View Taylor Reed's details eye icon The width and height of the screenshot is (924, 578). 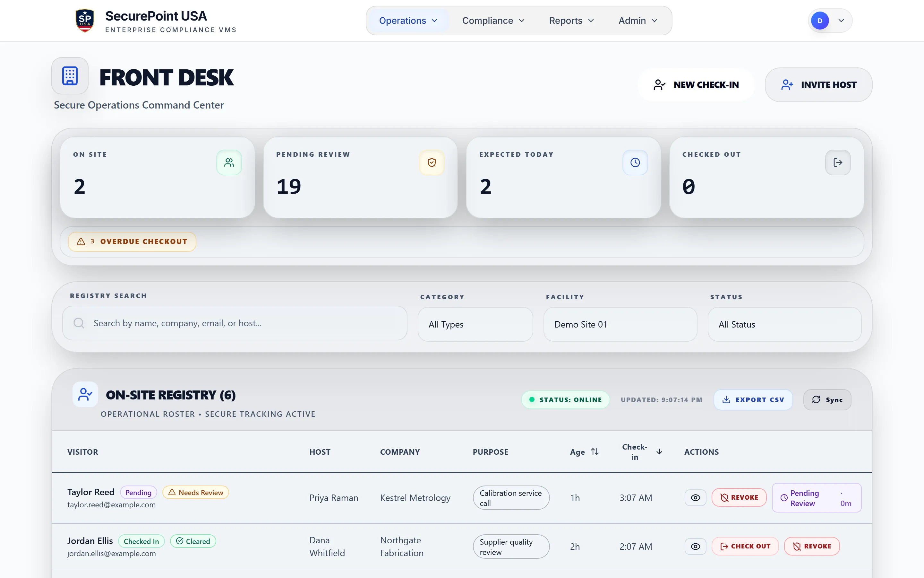pos(695,498)
